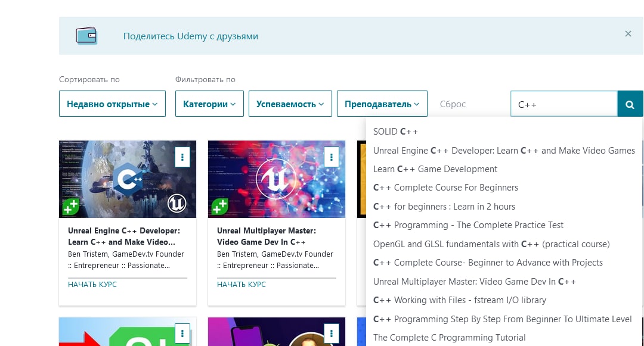Screen dimensions: 644x346
Task: Open options menu on Unreal Engine C++ Developer card
Action: (x=182, y=157)
